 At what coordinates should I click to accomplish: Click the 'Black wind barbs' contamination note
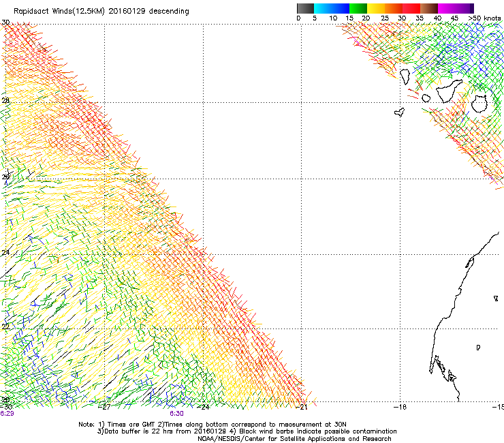coord(313,431)
